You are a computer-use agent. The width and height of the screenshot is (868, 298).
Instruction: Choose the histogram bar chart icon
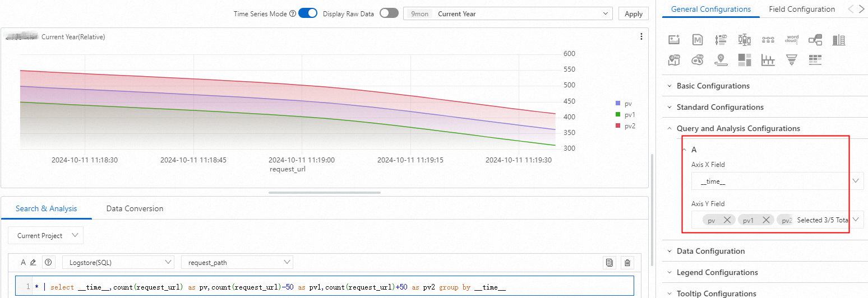point(768,60)
